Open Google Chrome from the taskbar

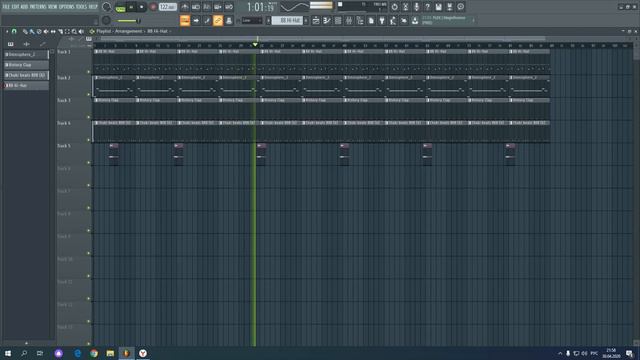coord(94,353)
